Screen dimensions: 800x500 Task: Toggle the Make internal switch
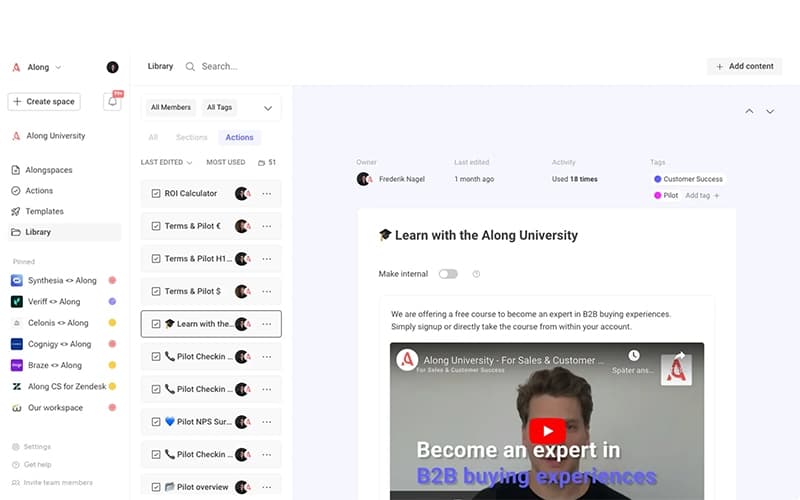tap(448, 274)
